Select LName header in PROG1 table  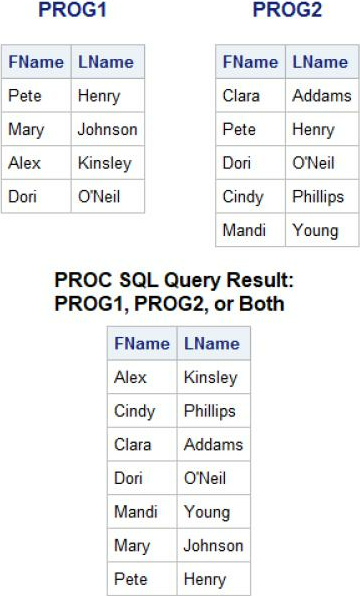click(108, 62)
